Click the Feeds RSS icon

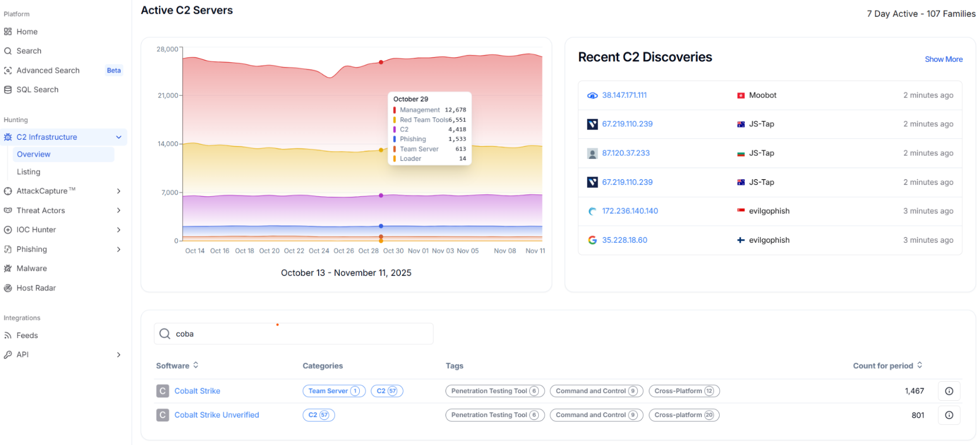8,336
